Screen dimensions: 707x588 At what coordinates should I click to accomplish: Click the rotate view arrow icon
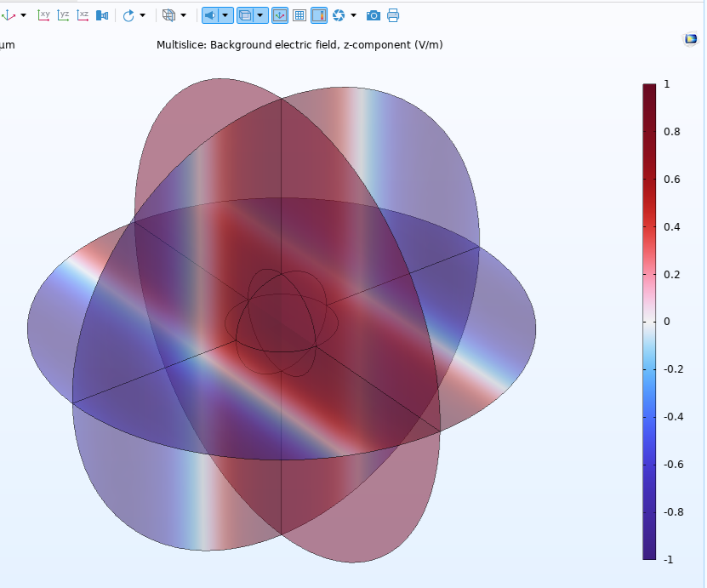[x=128, y=15]
